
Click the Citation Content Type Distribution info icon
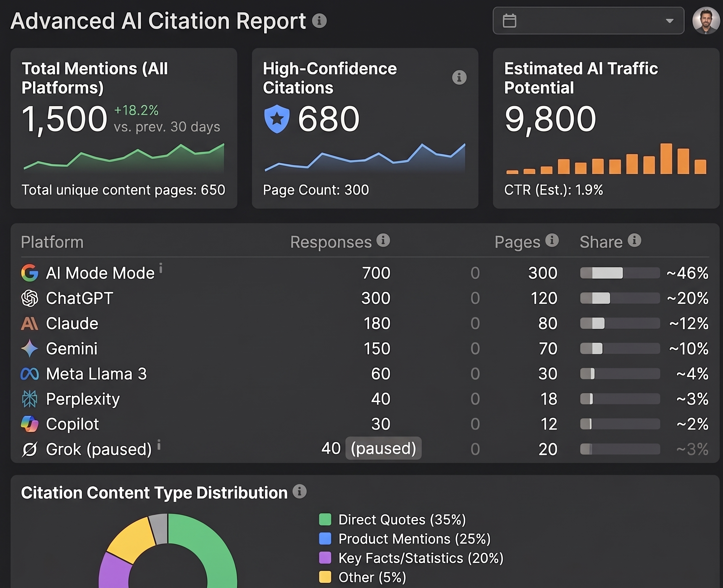tap(299, 491)
